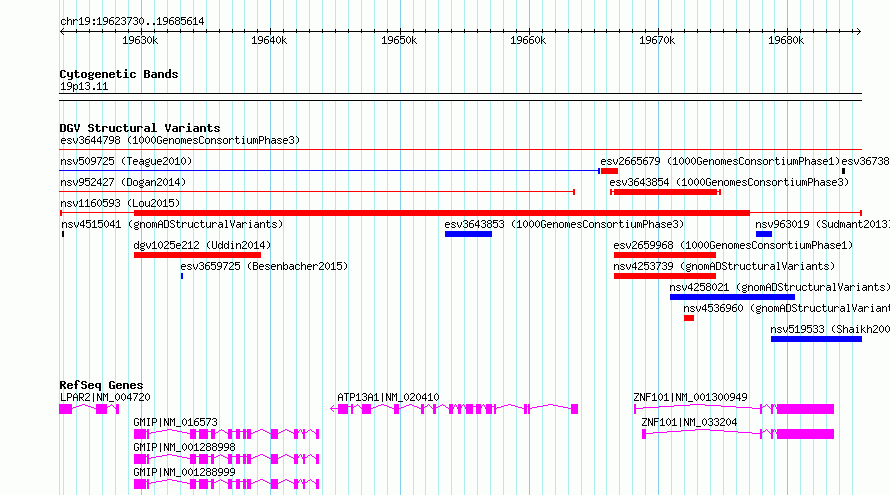The width and height of the screenshot is (890, 495).
Task: Click the GMIP NM_001288999 gene model
Action: click(226, 484)
